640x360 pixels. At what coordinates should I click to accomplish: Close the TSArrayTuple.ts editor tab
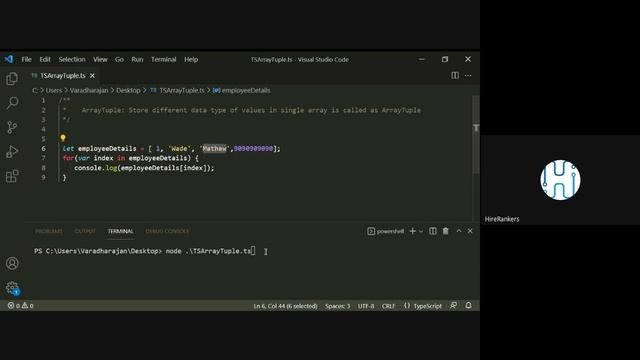[93, 76]
